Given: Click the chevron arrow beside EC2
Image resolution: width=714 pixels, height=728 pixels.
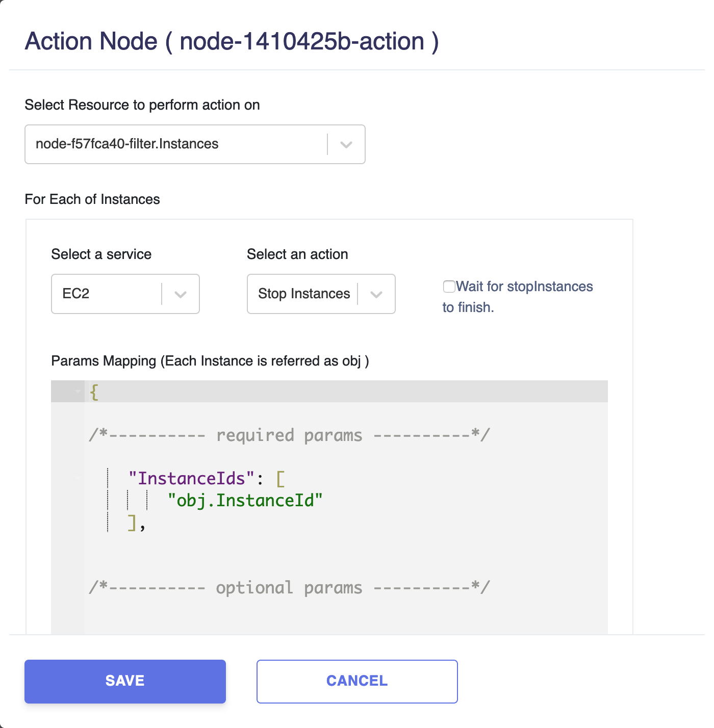Looking at the screenshot, I should pos(181,294).
